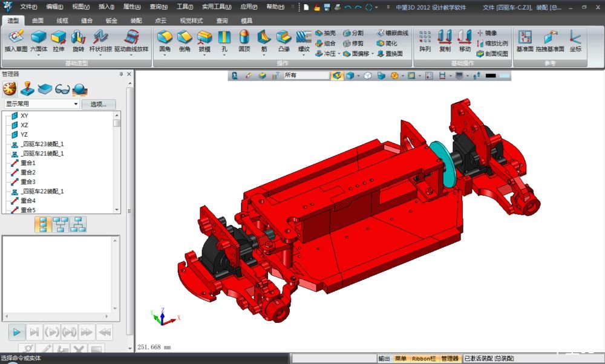The image size is (605, 364).
Task: Select the 阵列 pattern tool
Action: coord(425,41)
